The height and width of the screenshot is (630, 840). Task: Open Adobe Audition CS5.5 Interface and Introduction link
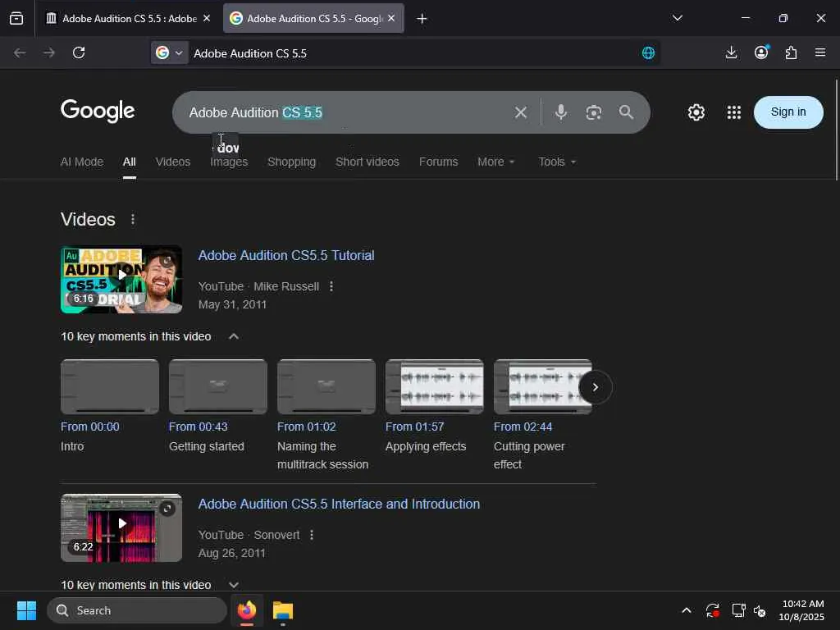[339, 504]
